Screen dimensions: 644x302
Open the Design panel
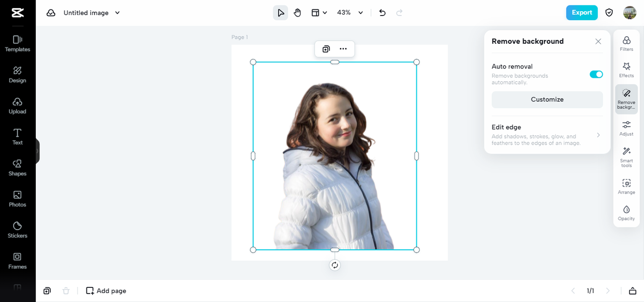pos(18,75)
